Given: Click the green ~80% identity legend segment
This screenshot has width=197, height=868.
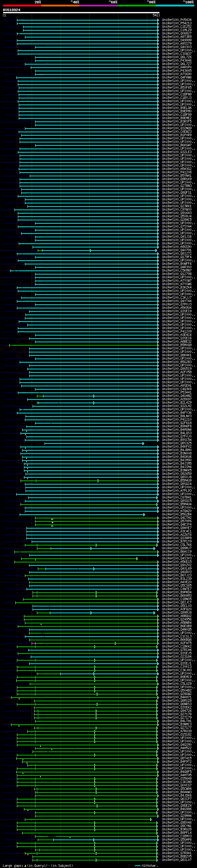Looking at the screenshot, I should pos(137,6).
